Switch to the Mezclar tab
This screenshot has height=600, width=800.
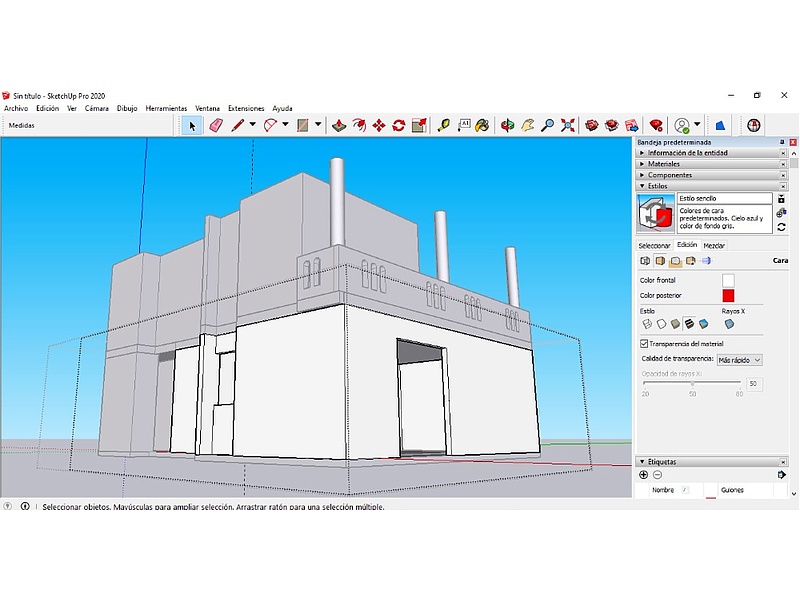click(x=714, y=245)
